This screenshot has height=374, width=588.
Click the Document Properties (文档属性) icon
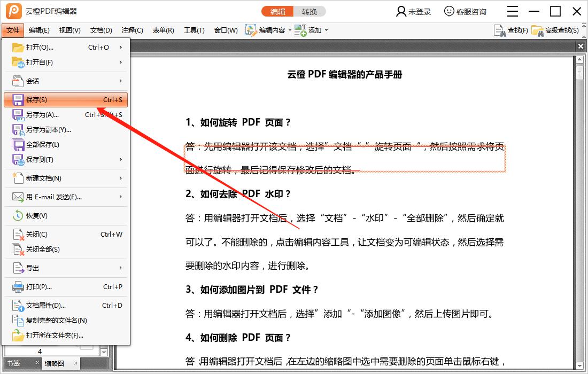(18, 306)
